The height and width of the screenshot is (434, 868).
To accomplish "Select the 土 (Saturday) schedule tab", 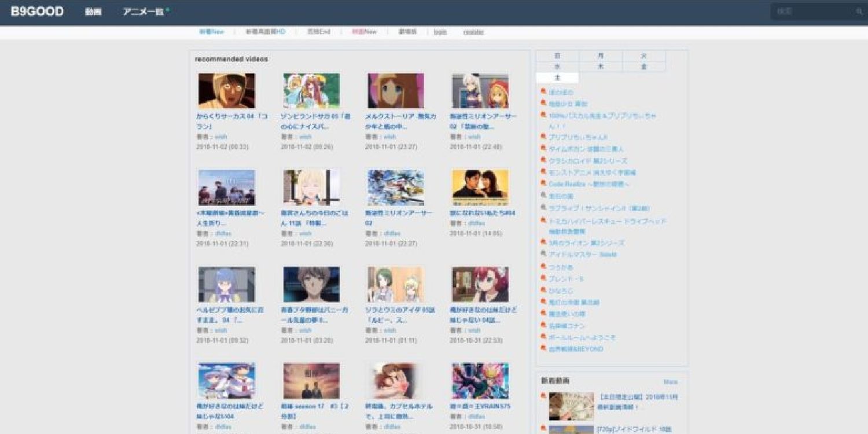I will (x=557, y=78).
